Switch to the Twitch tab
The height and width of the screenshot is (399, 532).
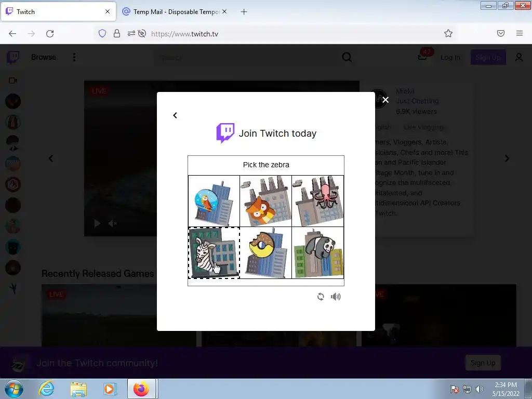coord(58,11)
